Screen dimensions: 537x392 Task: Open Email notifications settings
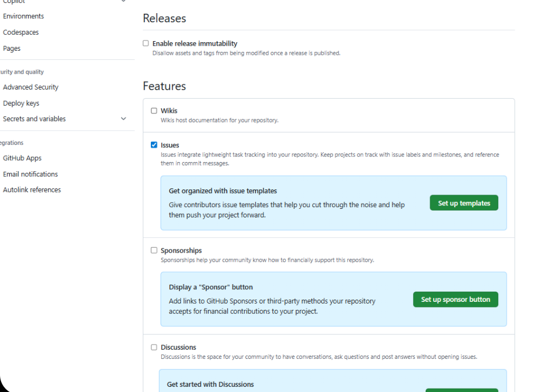tap(30, 174)
